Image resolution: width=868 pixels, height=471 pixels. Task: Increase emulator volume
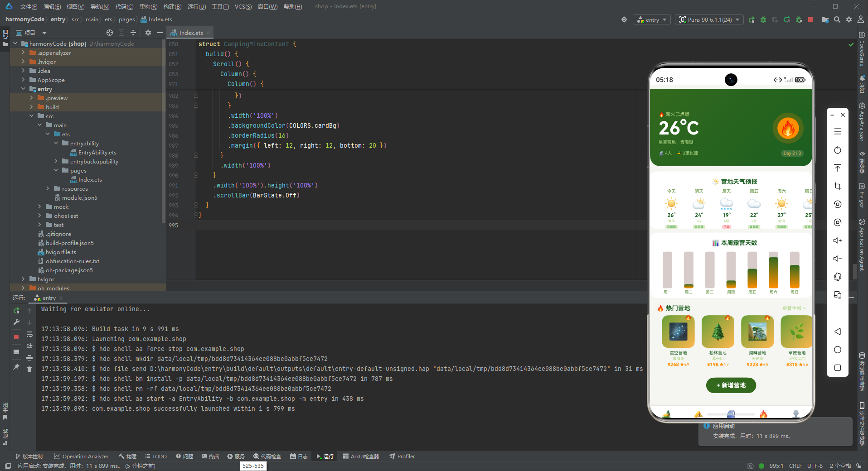[838, 240]
